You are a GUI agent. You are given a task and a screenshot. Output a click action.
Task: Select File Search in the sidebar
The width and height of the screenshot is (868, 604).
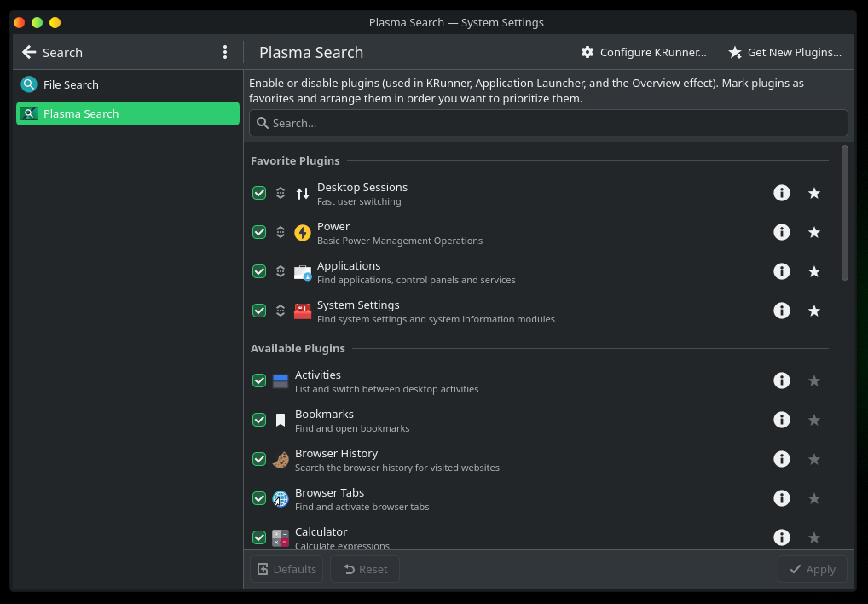tap(71, 84)
